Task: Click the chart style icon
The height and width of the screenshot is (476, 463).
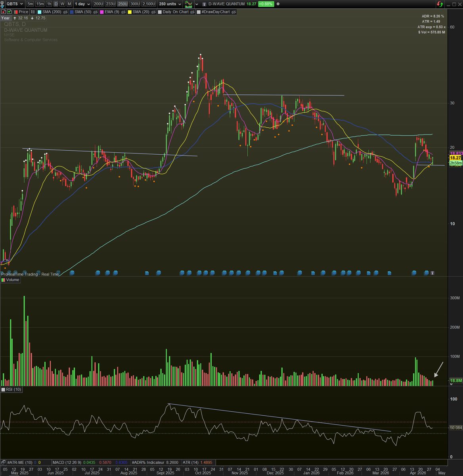Action: 188,4
